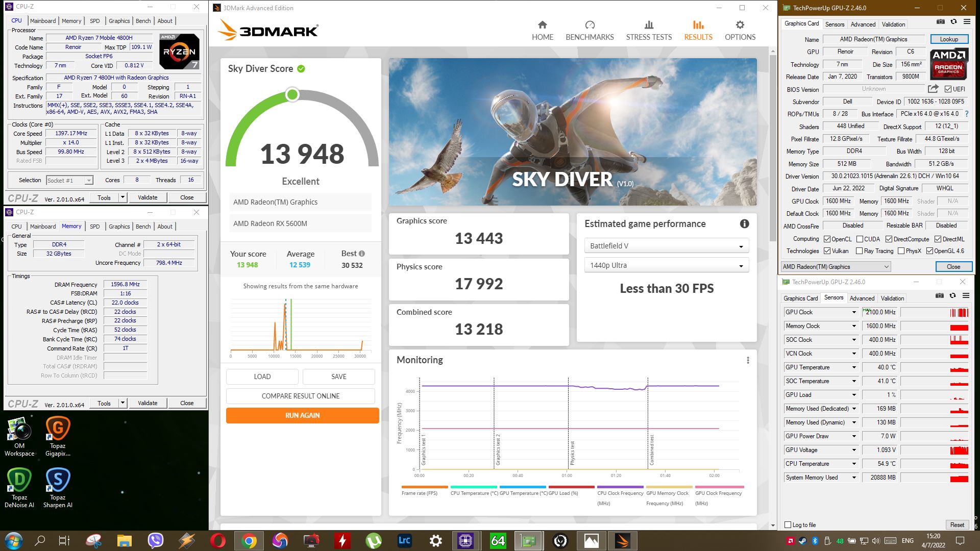Click the BIOS export share icon in GPU-Z
This screenshot has width=980, height=551.
[x=933, y=89]
